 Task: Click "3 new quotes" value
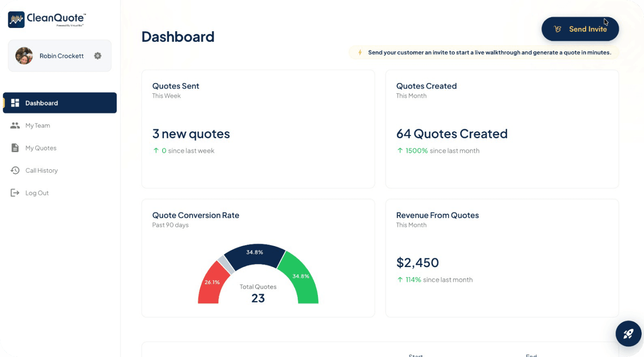[191, 134]
